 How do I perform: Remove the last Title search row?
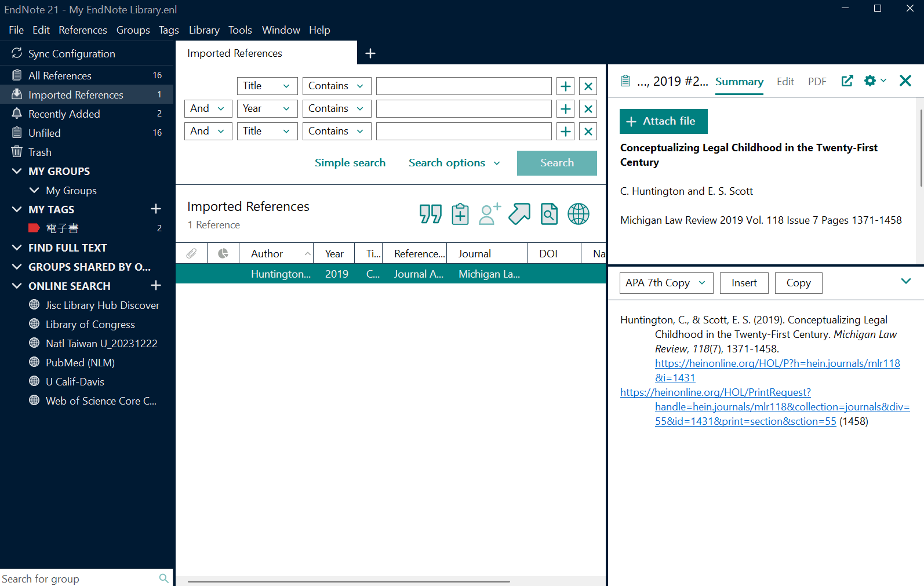coord(588,132)
